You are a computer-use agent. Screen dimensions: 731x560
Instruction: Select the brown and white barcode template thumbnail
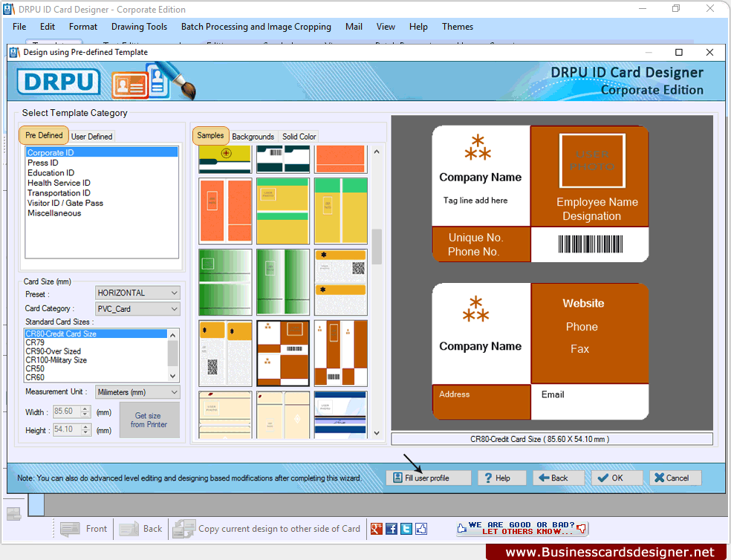(283, 353)
